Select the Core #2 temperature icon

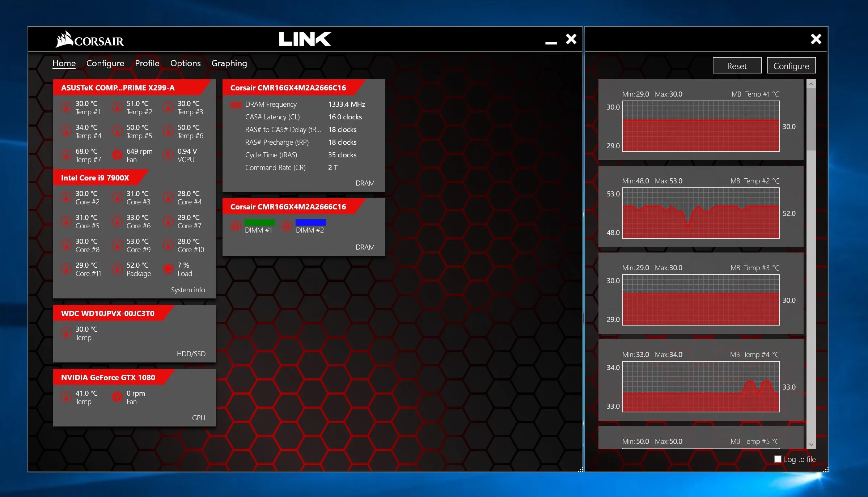pyautogui.click(x=66, y=197)
